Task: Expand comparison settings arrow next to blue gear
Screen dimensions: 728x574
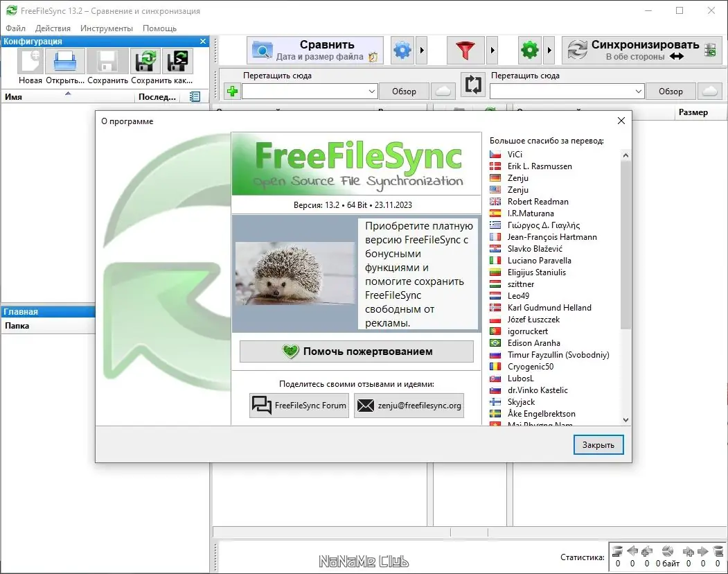Action: coord(422,50)
